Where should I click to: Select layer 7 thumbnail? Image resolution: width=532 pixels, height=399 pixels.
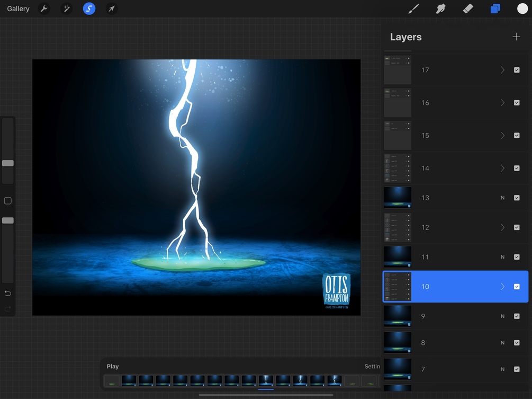(398, 369)
